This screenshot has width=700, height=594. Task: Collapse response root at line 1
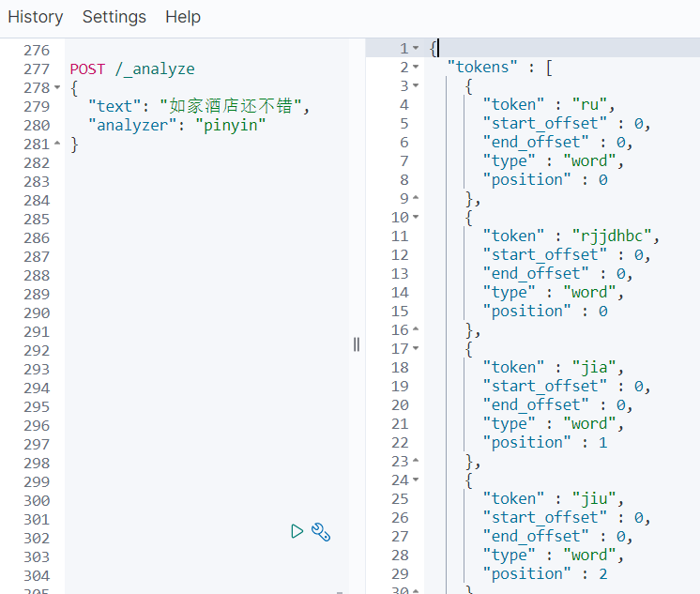pos(416,48)
